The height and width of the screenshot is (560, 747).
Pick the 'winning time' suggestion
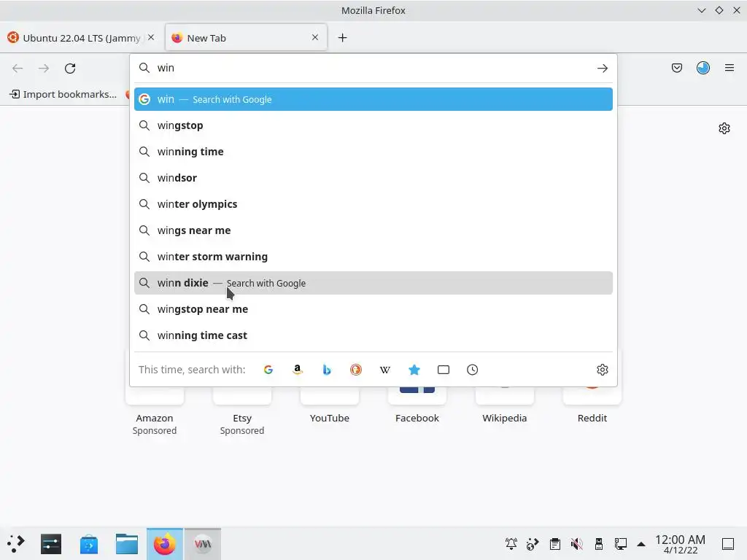(373, 152)
